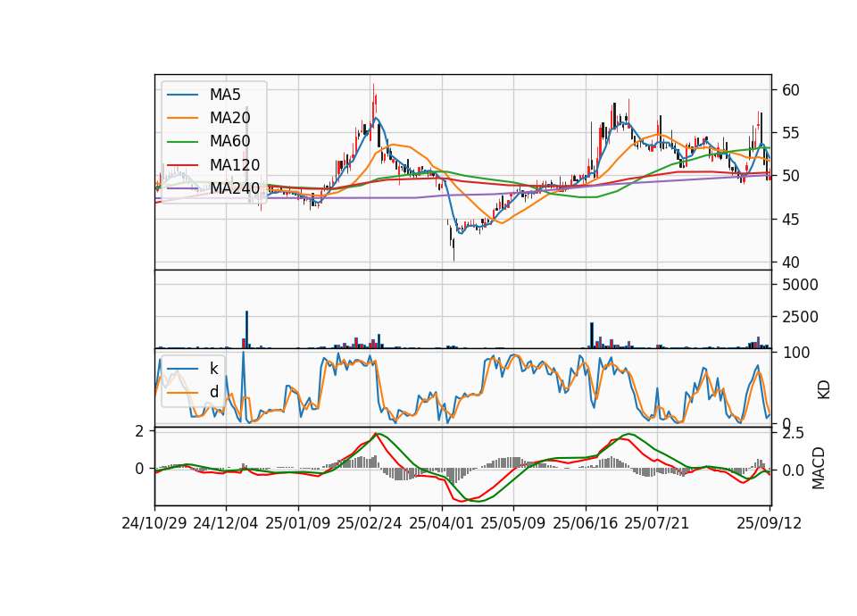Click the MA120 legend label

(235, 165)
